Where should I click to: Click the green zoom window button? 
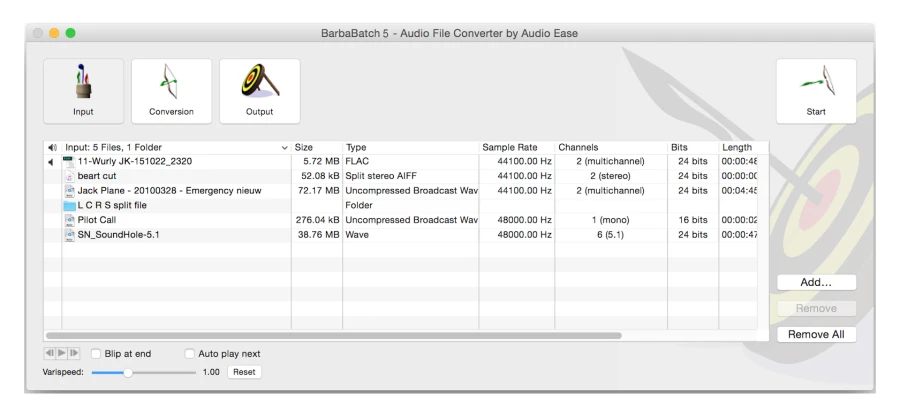[71, 33]
